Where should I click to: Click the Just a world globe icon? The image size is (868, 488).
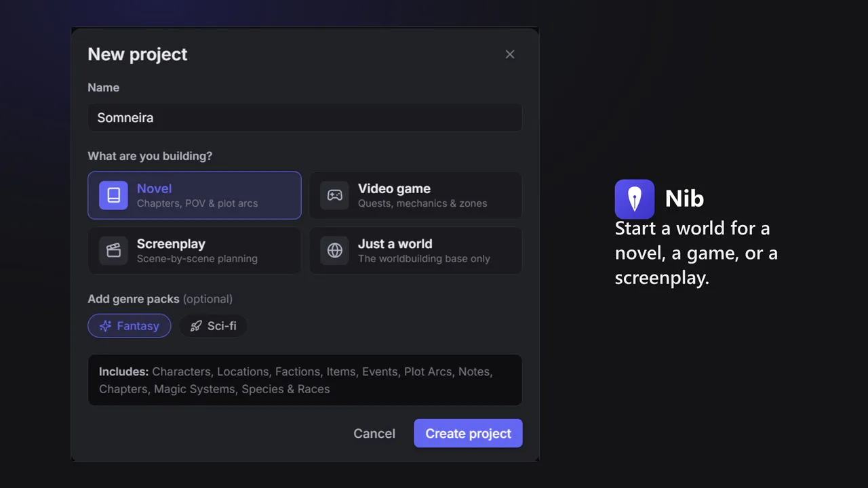334,251
